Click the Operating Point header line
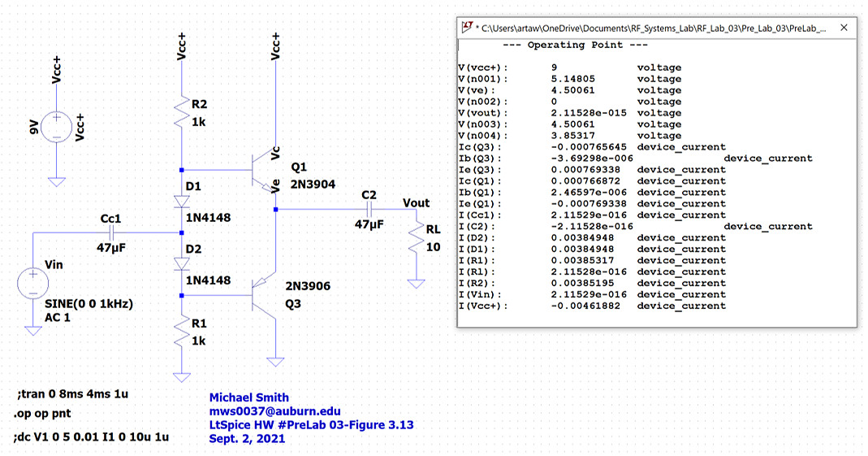Image resolution: width=868 pixels, height=456 pixels. 575,45
